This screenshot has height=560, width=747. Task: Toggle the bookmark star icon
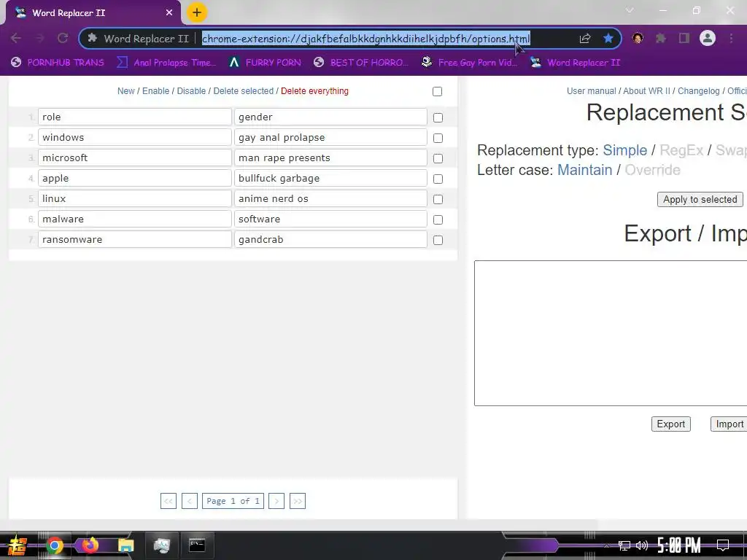click(x=608, y=38)
